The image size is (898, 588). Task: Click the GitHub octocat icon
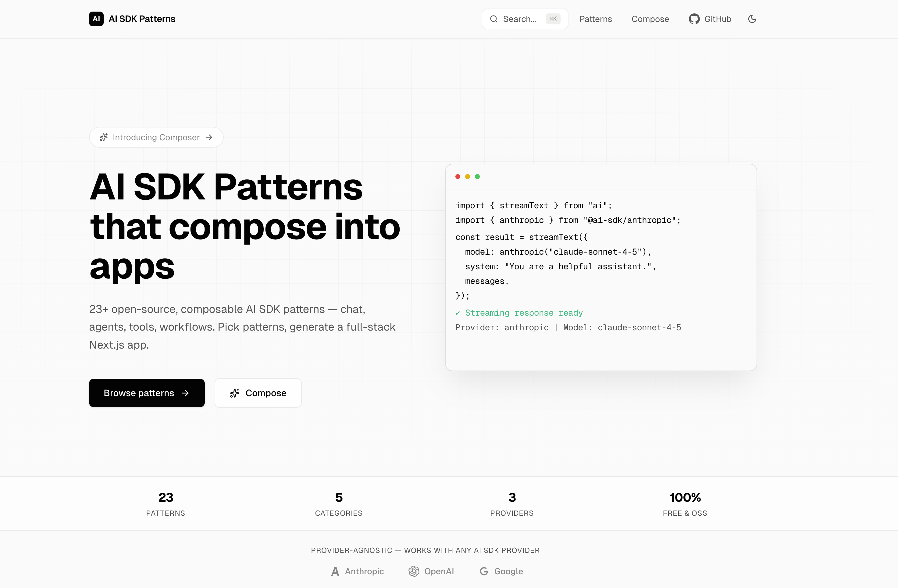pos(694,19)
